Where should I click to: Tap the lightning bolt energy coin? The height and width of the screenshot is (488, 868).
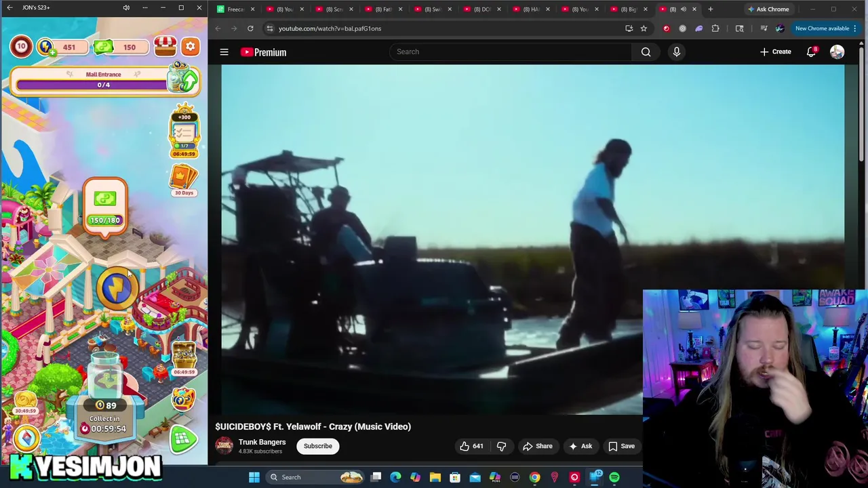point(116,287)
